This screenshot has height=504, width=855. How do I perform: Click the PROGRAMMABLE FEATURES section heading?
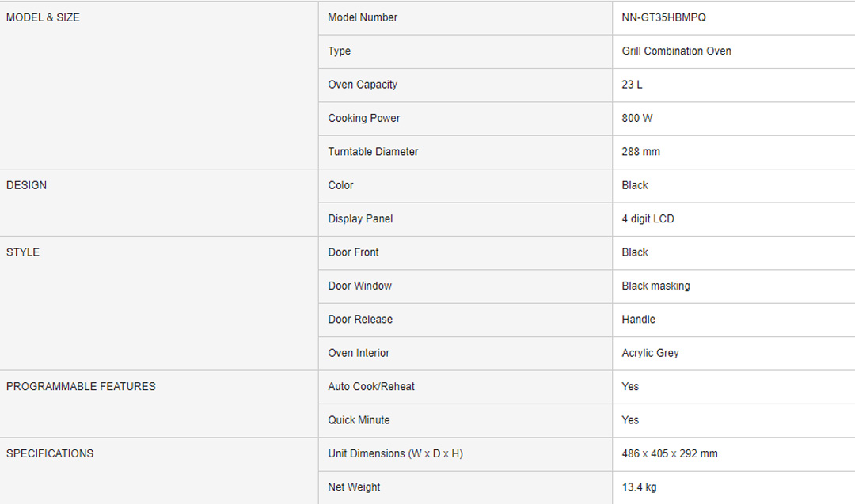pos(81,387)
